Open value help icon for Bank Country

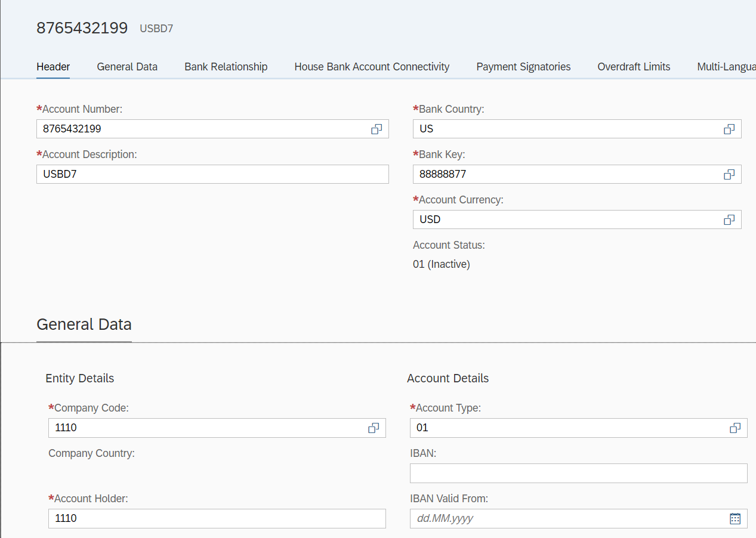tap(729, 129)
